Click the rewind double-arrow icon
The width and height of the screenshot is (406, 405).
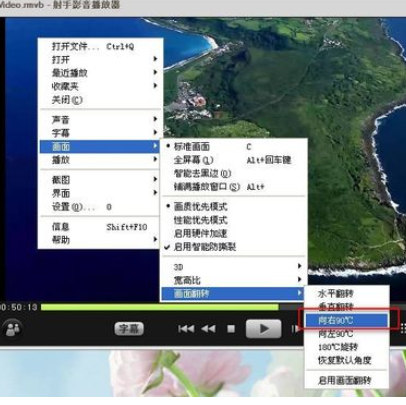[x=208, y=329]
